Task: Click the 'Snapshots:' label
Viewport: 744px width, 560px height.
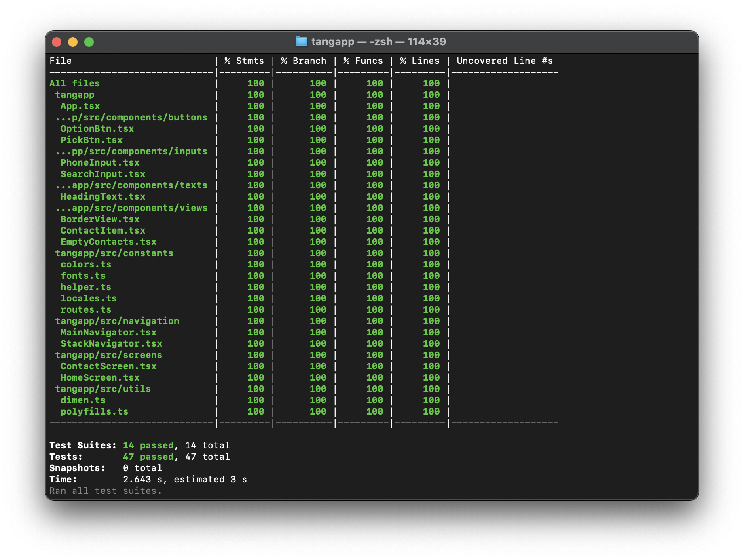Action: coord(77,468)
